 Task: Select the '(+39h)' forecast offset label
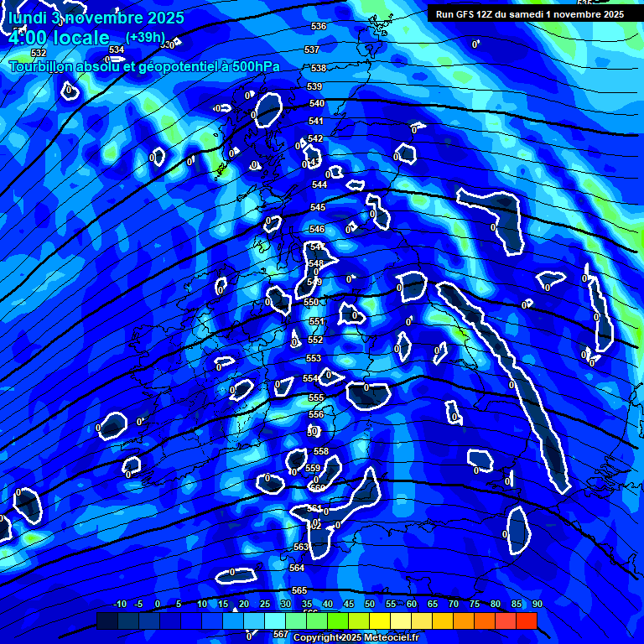145,38
